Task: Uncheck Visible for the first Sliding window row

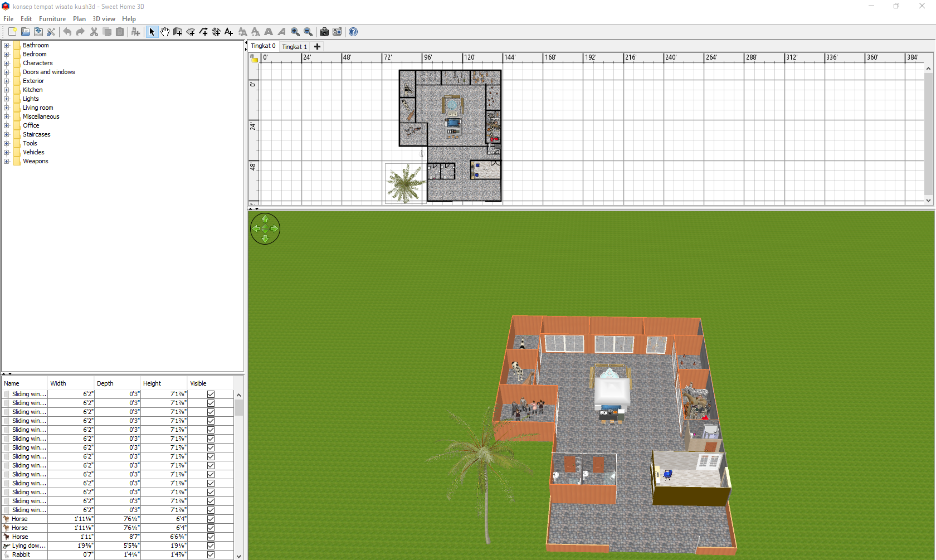Action: coord(211,394)
